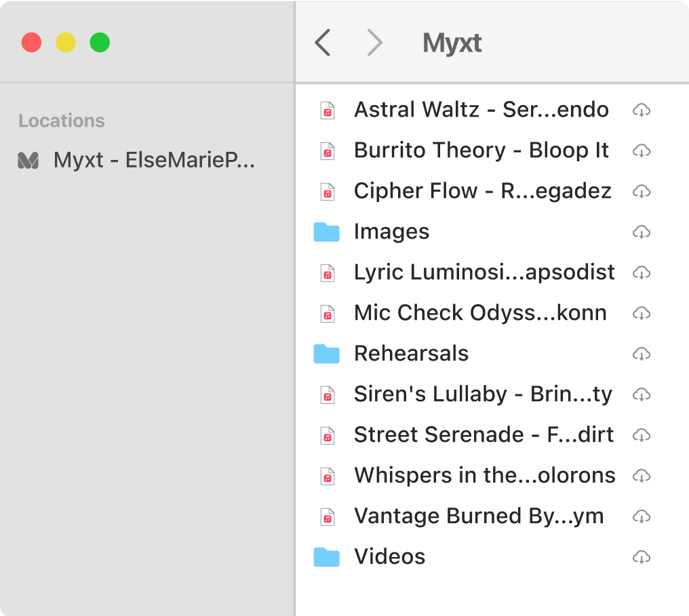Click the music file icon for Mic Check Odyssey
Viewport: 689px width, 616px height.
328,314
